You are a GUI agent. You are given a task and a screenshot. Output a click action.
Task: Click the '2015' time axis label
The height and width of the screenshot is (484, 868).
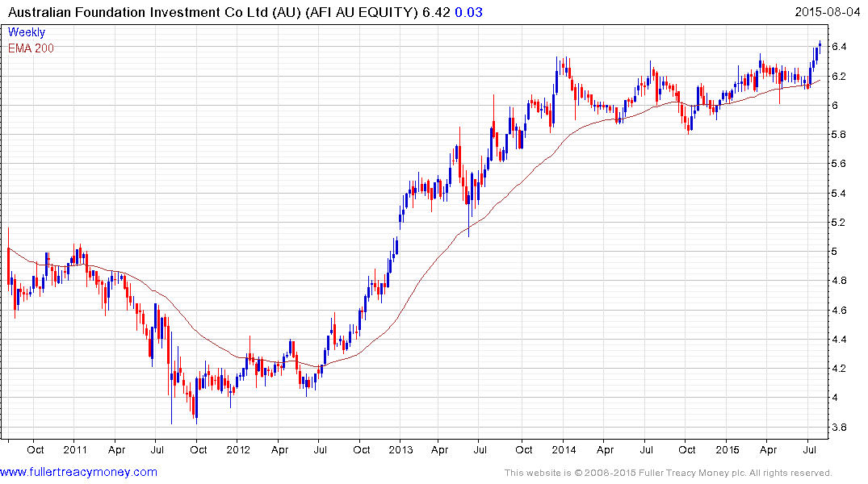(x=728, y=449)
